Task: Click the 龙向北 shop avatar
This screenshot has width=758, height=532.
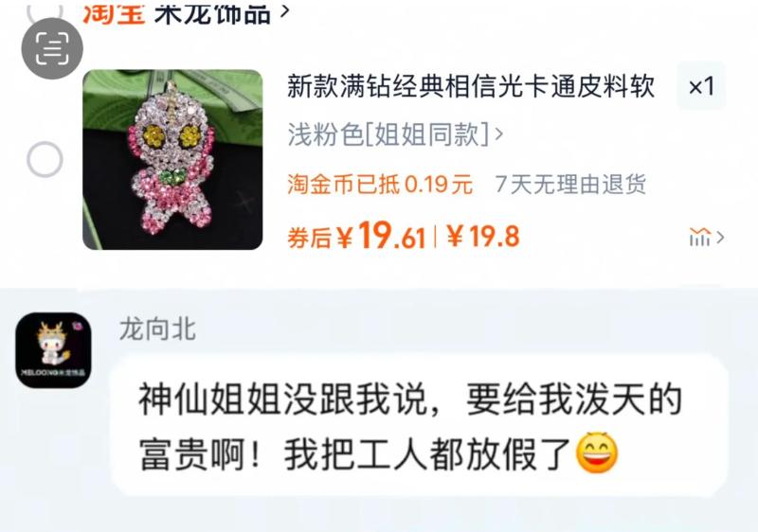Action: [53, 350]
